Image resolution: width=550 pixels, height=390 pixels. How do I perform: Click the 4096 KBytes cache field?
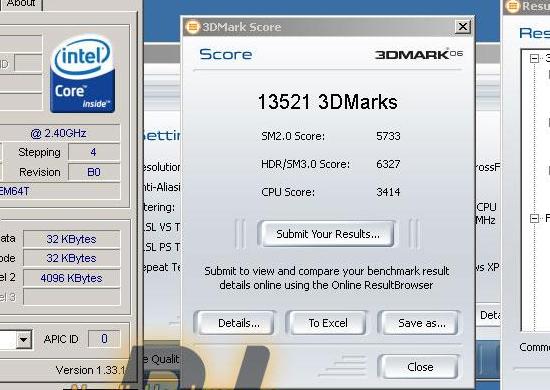click(x=72, y=278)
